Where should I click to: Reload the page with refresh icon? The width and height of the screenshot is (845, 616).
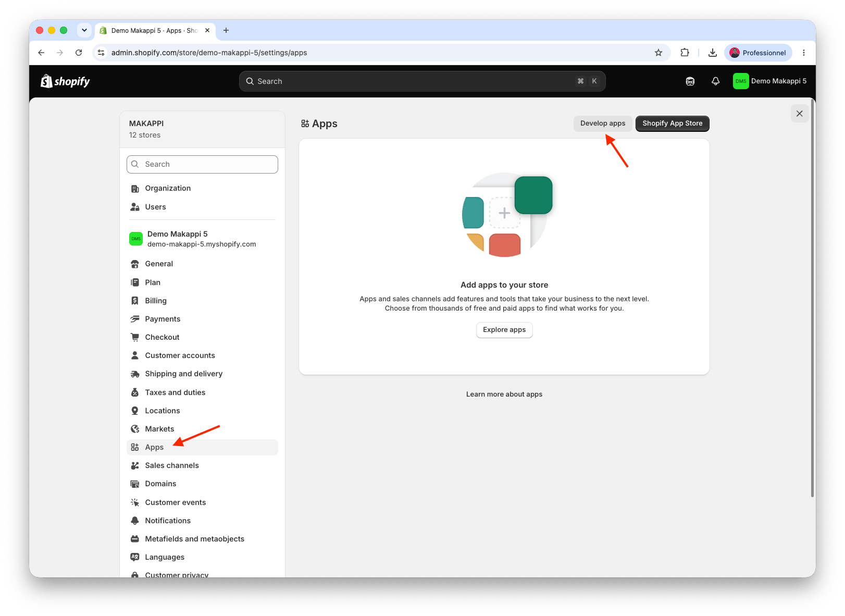pyautogui.click(x=79, y=53)
